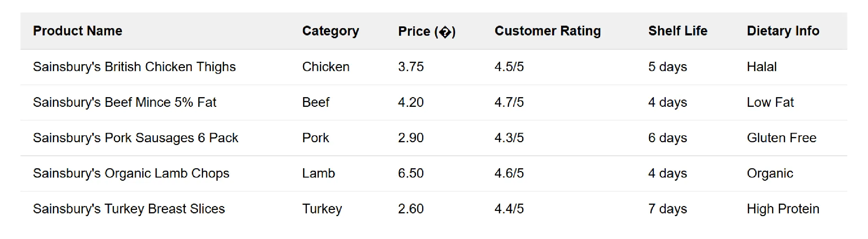Image resolution: width=868 pixels, height=239 pixels.
Task: Click the 4.3/5 customer rating cell
Action: coord(509,138)
